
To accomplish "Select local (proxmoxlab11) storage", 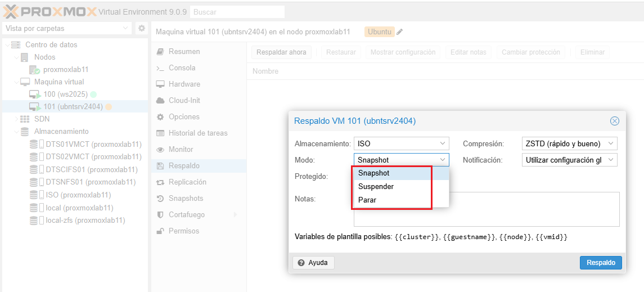I will click(x=75, y=208).
